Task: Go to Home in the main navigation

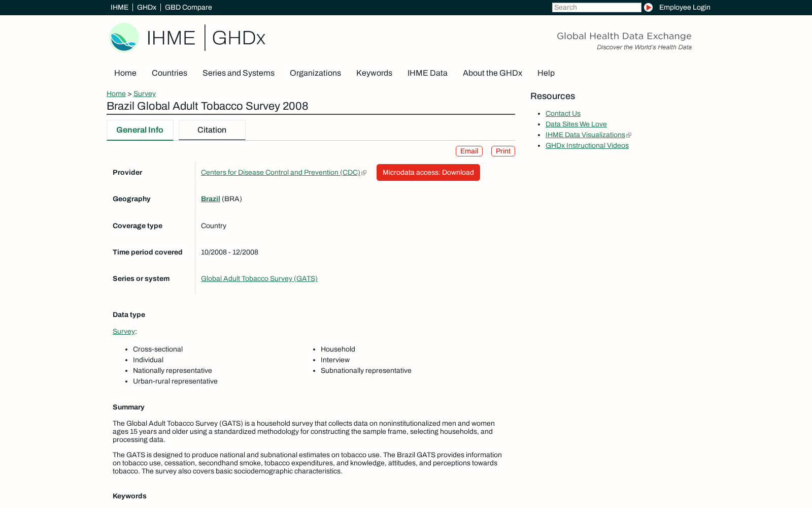Action: tap(125, 73)
